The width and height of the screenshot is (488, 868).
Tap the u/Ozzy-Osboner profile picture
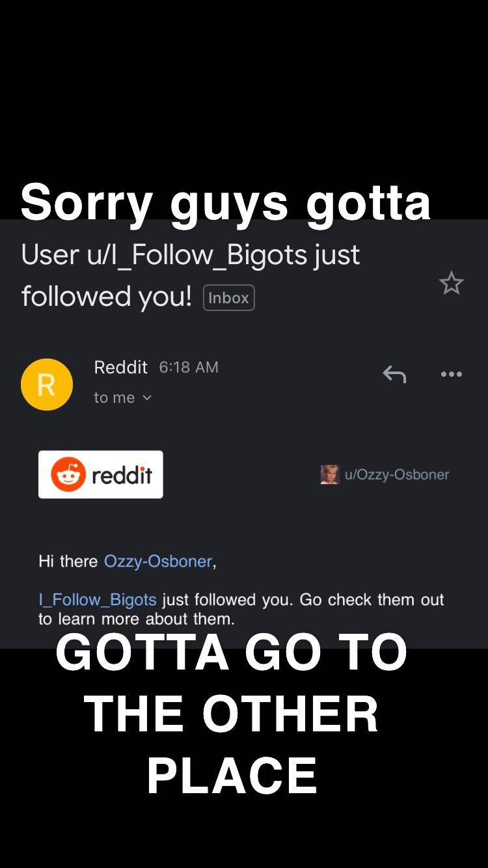[330, 474]
